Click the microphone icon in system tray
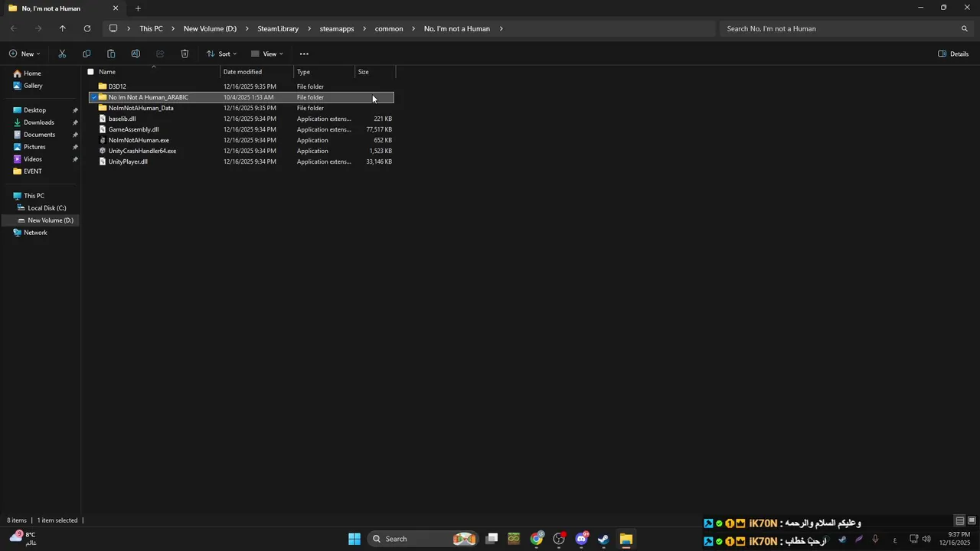This screenshot has height=551, width=980. (x=875, y=539)
